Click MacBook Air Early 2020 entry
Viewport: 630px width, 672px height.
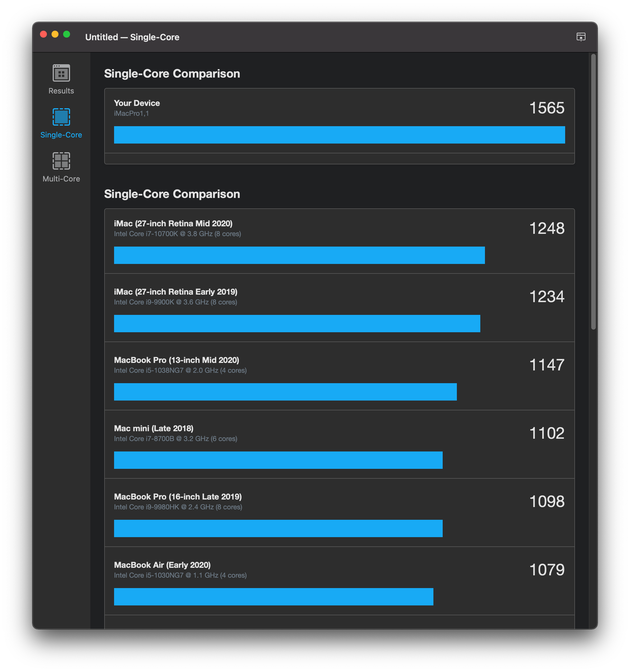162,565
